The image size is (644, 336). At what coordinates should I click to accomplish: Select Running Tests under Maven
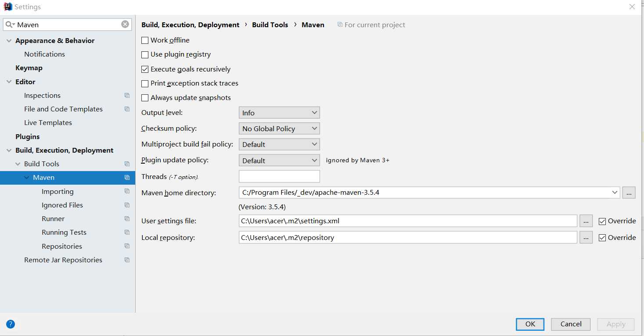tap(64, 232)
